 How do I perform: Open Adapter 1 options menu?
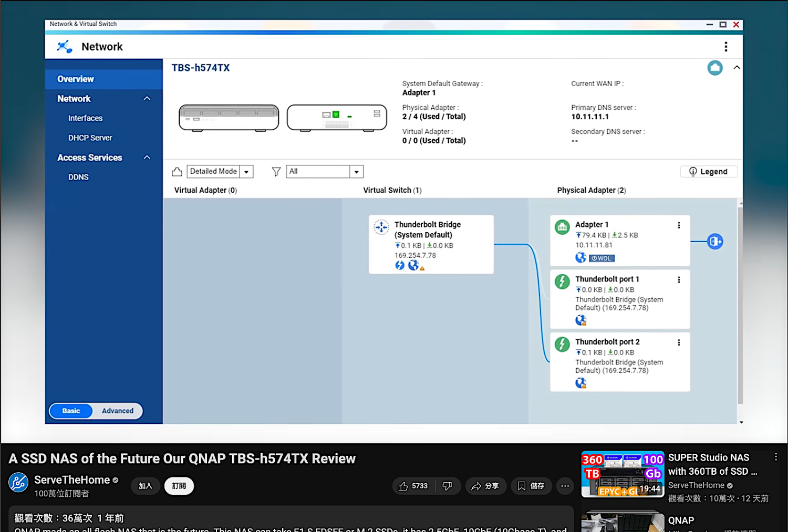[x=679, y=225]
